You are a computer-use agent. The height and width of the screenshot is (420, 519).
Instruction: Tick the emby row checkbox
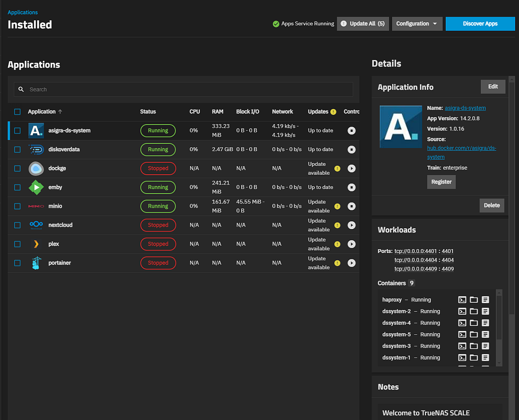17,187
